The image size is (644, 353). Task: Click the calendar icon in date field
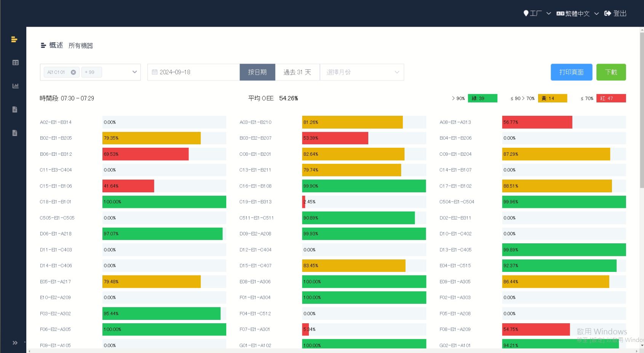(x=155, y=72)
